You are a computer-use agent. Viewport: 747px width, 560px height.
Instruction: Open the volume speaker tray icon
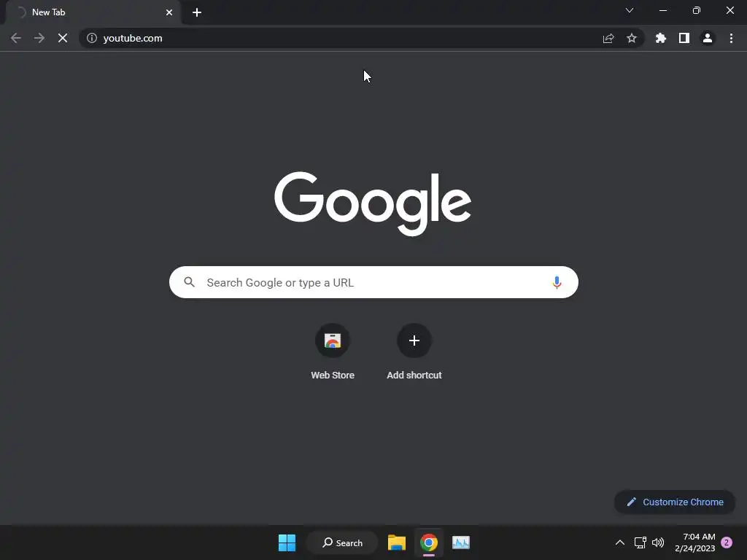pyautogui.click(x=658, y=542)
